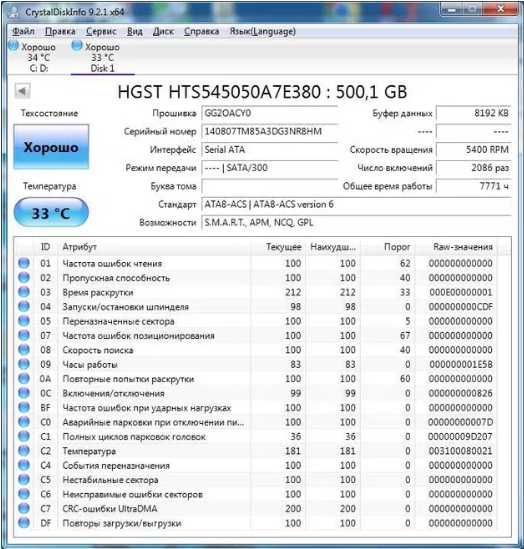
Task: Open the Диск menu
Action: (x=163, y=32)
